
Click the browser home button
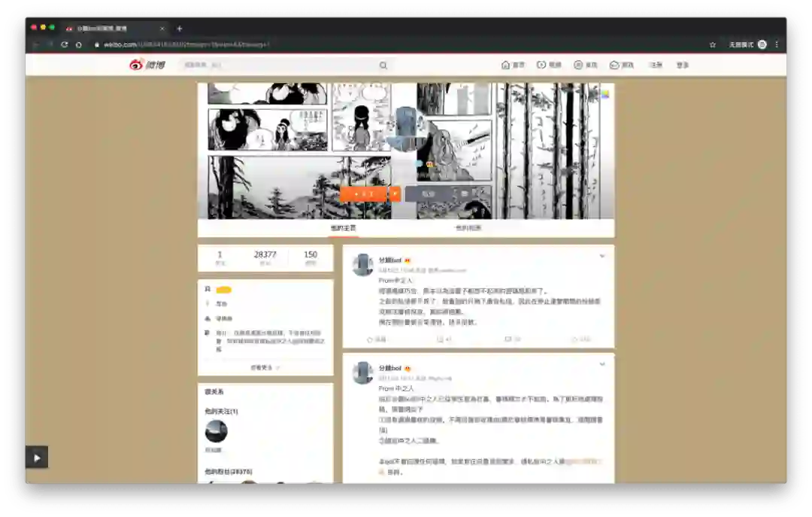tap(79, 44)
